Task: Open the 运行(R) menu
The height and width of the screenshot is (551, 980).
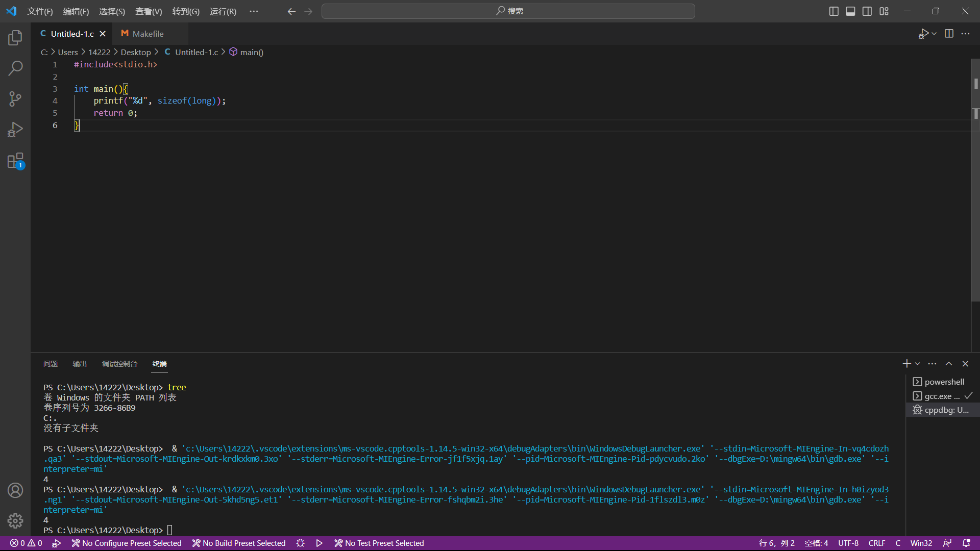Action: pyautogui.click(x=223, y=11)
